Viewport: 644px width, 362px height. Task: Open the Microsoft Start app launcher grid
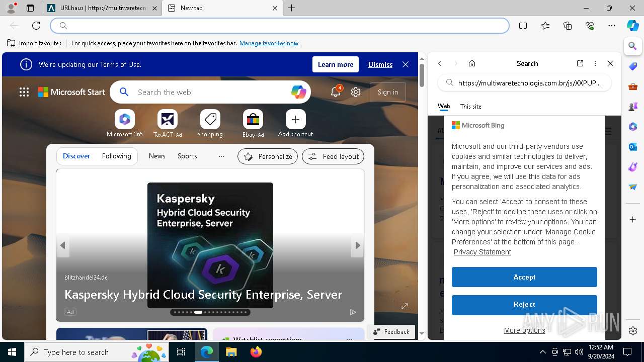click(x=24, y=92)
